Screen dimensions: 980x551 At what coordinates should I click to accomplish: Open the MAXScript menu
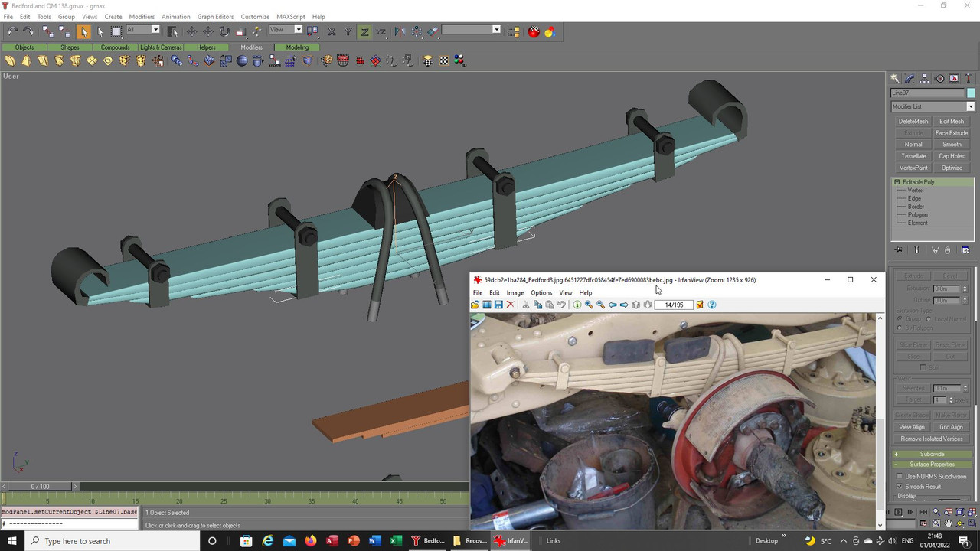click(290, 16)
